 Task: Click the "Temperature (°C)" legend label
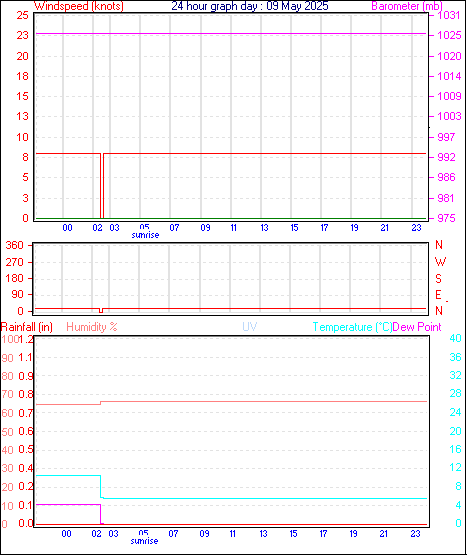click(x=352, y=327)
